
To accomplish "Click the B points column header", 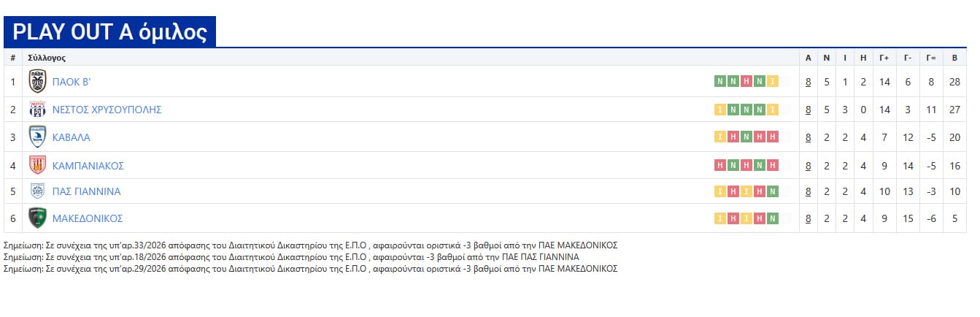I will pos(954,58).
